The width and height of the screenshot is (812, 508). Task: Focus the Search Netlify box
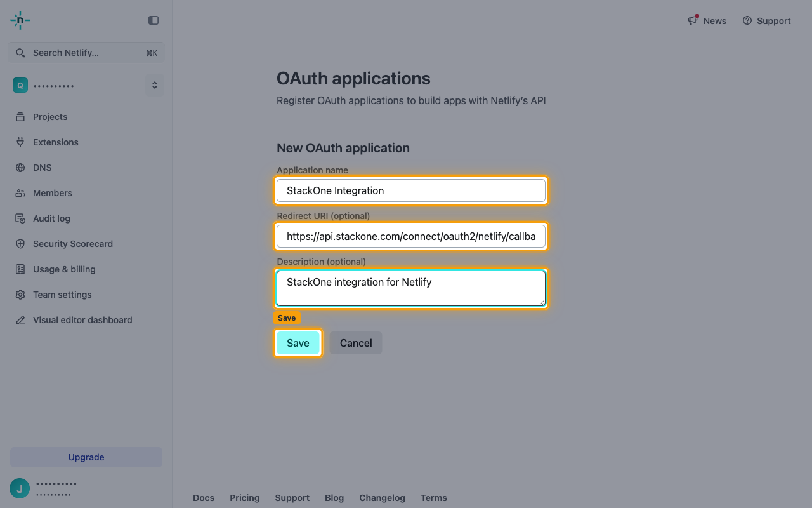(86, 53)
